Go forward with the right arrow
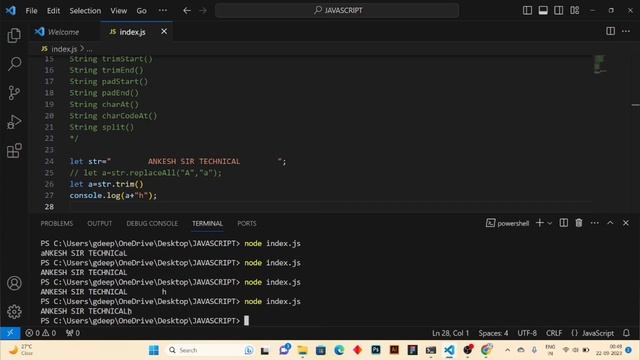This screenshot has height=360, width=640. pos(203,11)
